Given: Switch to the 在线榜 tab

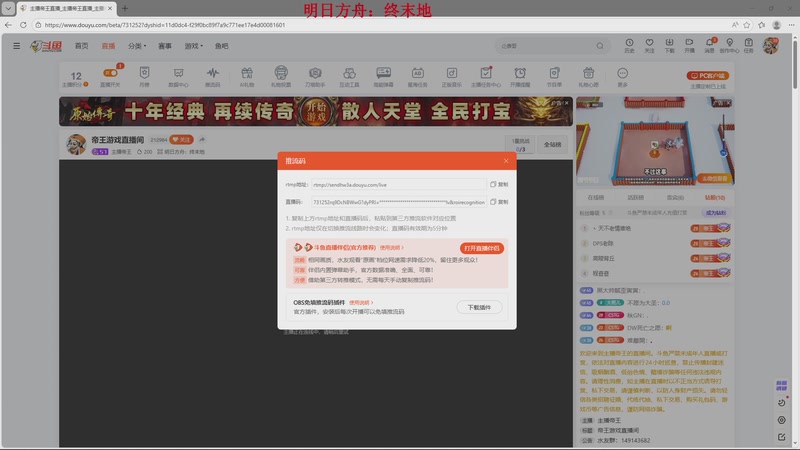Looking at the screenshot, I should click(595, 197).
